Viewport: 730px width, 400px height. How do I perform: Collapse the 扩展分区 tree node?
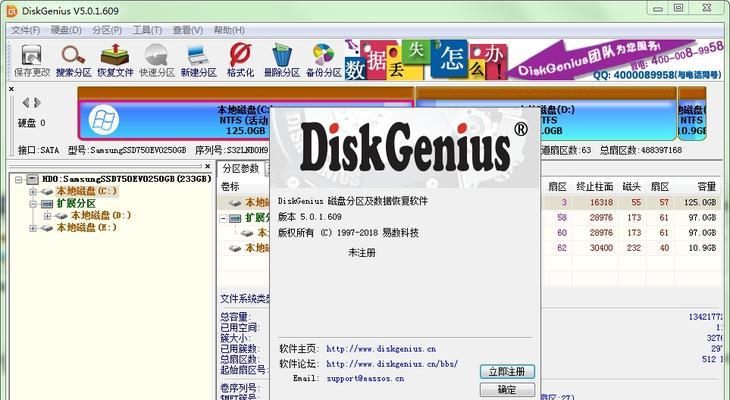point(33,204)
